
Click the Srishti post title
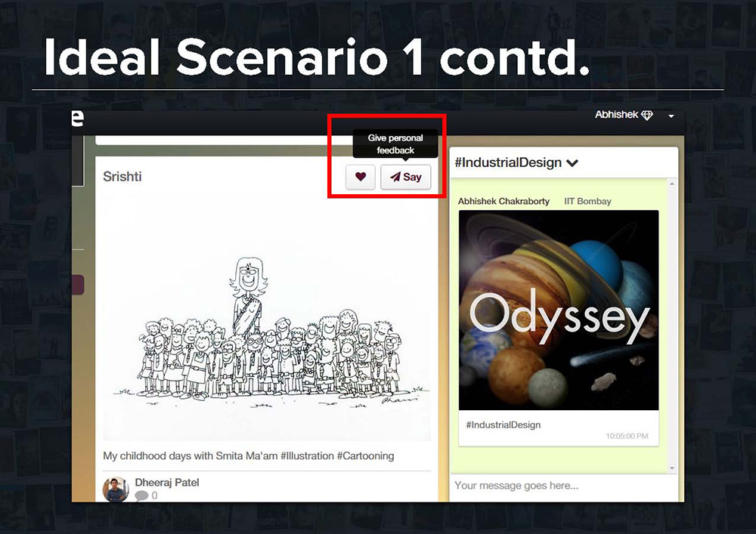click(122, 177)
